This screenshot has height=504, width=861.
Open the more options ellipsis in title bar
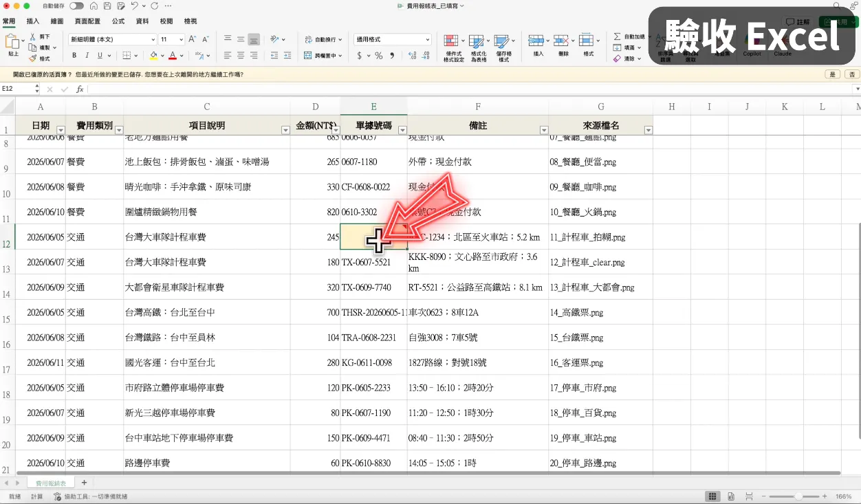(x=166, y=6)
